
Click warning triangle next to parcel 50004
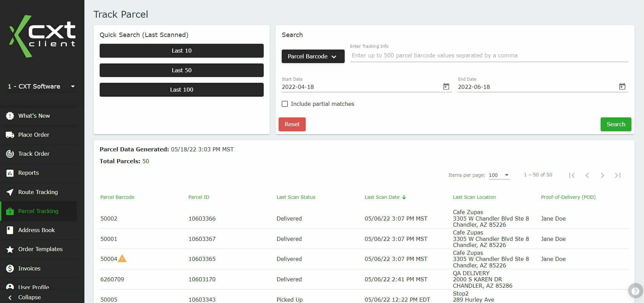point(122,259)
